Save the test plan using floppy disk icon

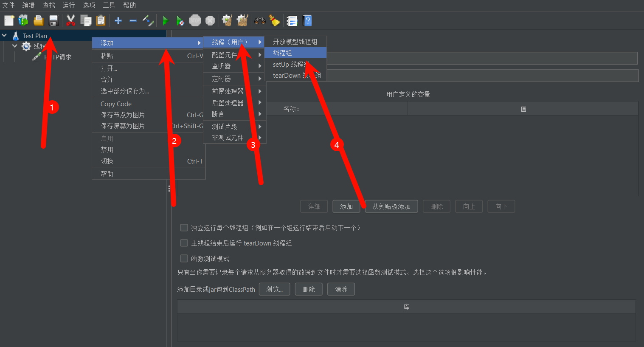53,20
